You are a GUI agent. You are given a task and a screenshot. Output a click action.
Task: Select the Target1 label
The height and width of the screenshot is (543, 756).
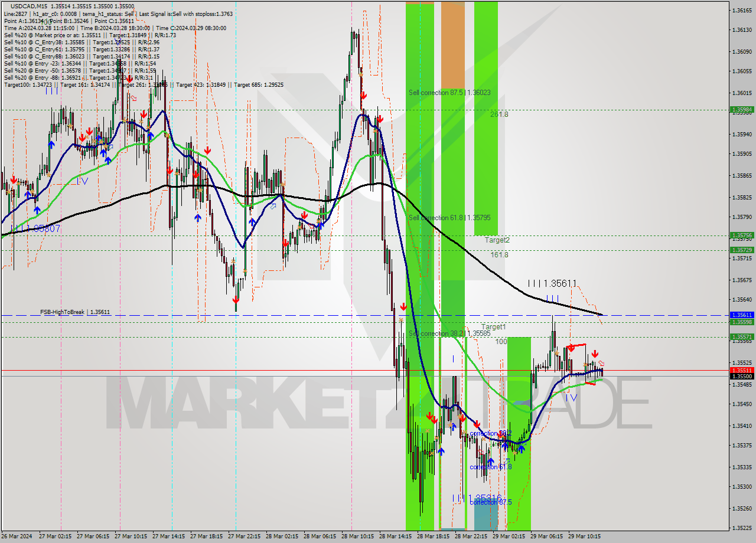coord(493,327)
